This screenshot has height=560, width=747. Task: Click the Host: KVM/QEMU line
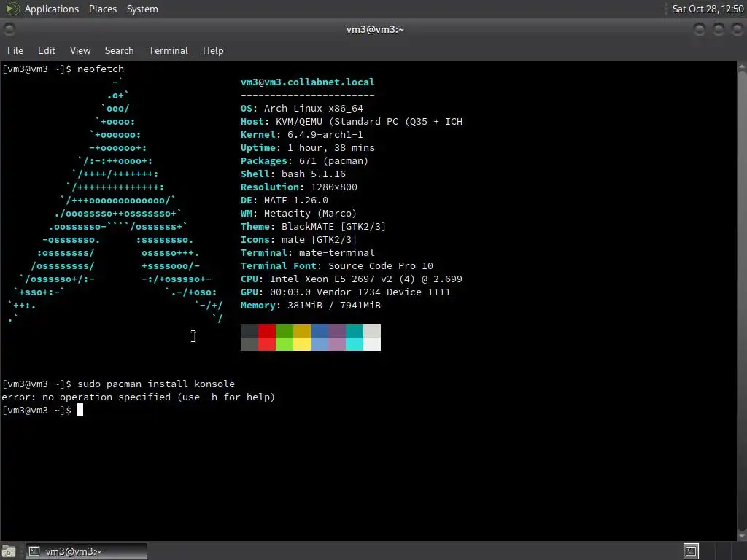pos(351,122)
